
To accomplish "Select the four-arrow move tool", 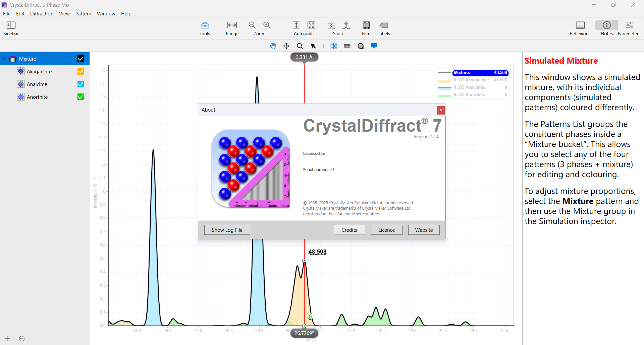I will (x=286, y=46).
